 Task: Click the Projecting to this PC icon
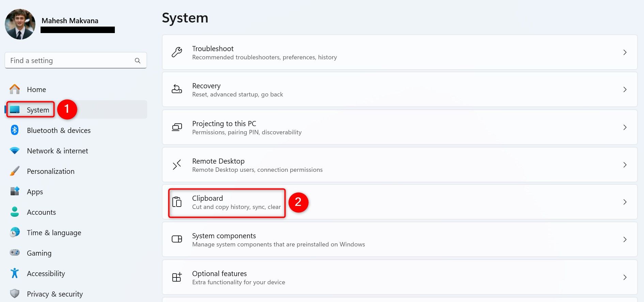(177, 127)
